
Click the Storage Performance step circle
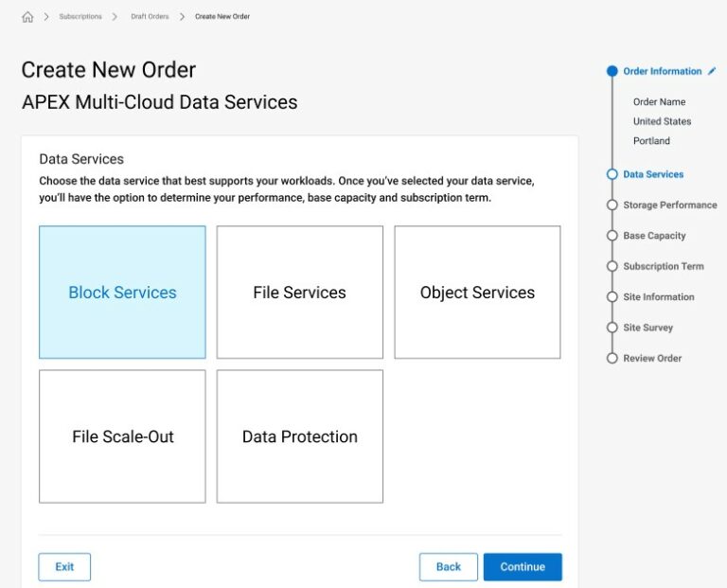(612, 205)
